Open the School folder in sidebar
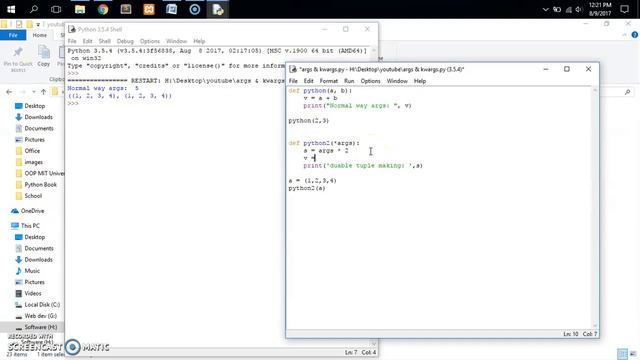The image size is (640, 360). click(33, 196)
